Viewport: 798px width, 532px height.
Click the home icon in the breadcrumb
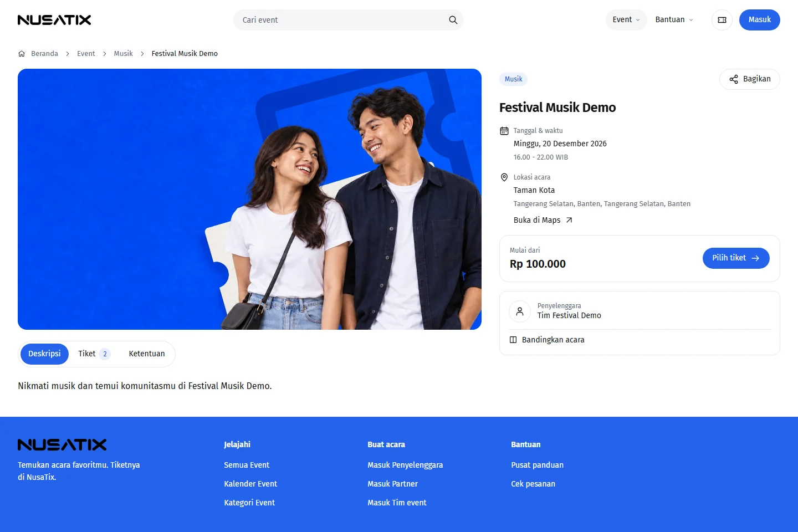pyautogui.click(x=22, y=54)
